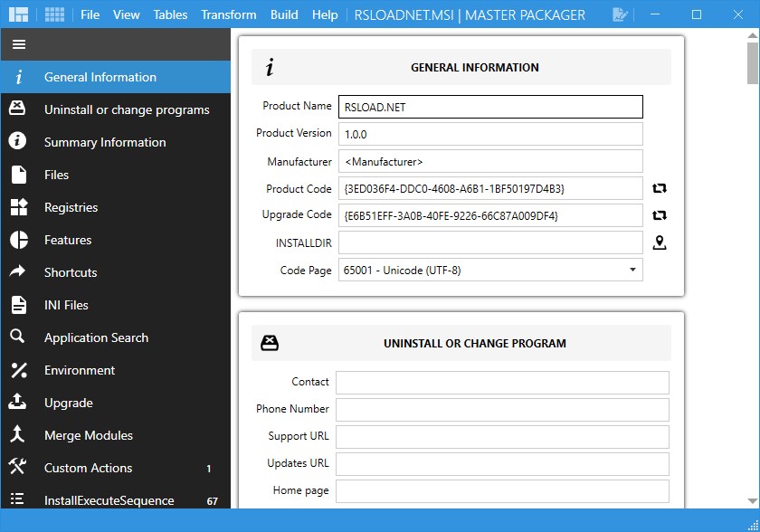This screenshot has height=532, width=760.
Task: Click the Product Name input field
Action: point(490,107)
